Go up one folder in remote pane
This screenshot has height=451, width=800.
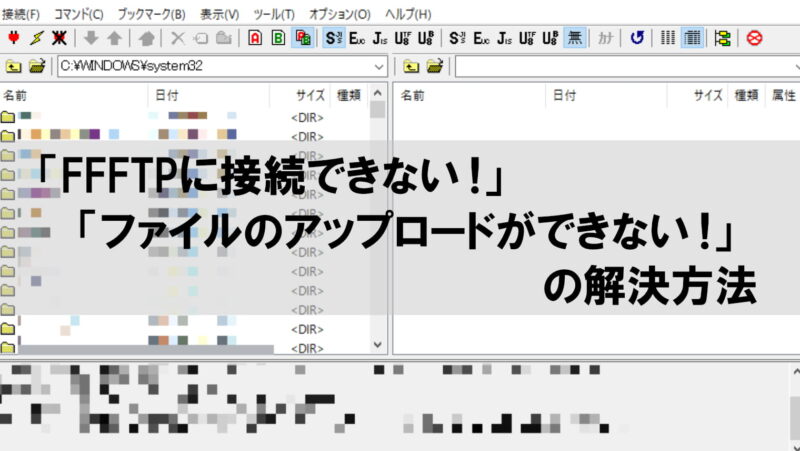(x=411, y=66)
